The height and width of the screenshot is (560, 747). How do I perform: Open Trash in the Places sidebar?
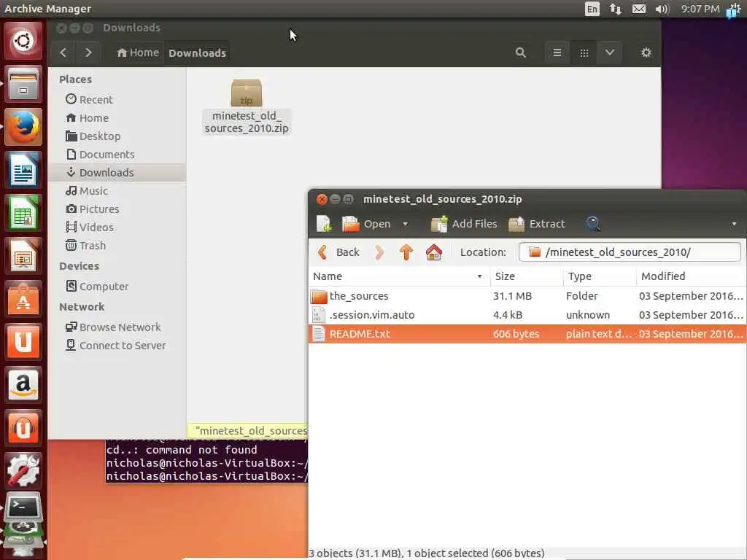pyautogui.click(x=117, y=246)
